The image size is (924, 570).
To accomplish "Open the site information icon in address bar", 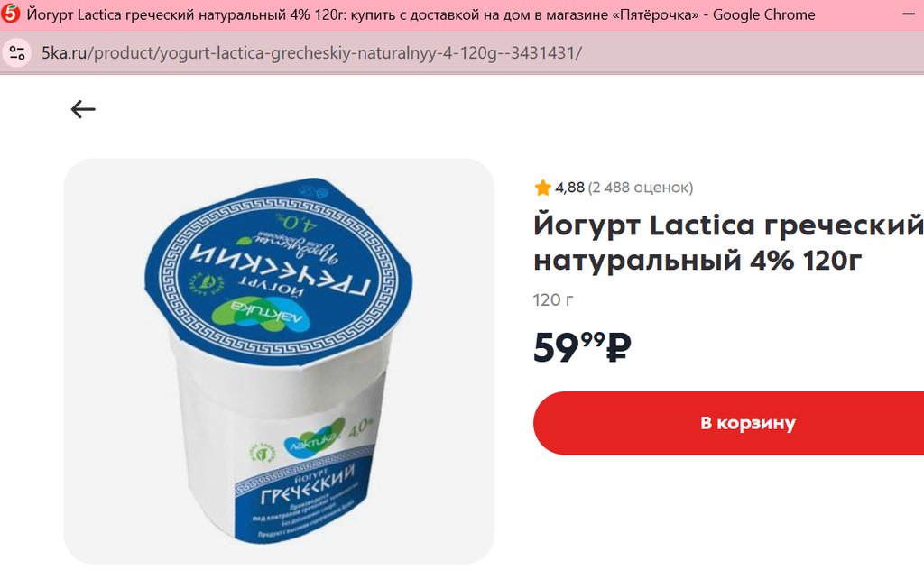I will pyautogui.click(x=17, y=53).
